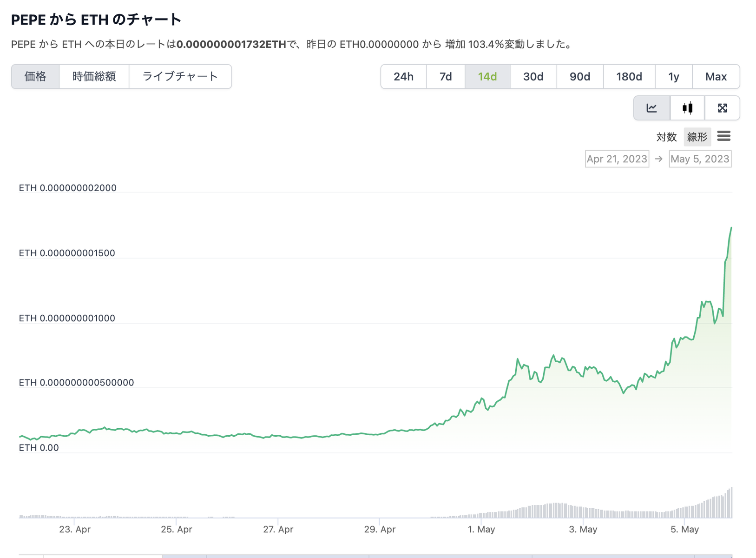
Task: Choose the 24h time range
Action: (x=403, y=76)
